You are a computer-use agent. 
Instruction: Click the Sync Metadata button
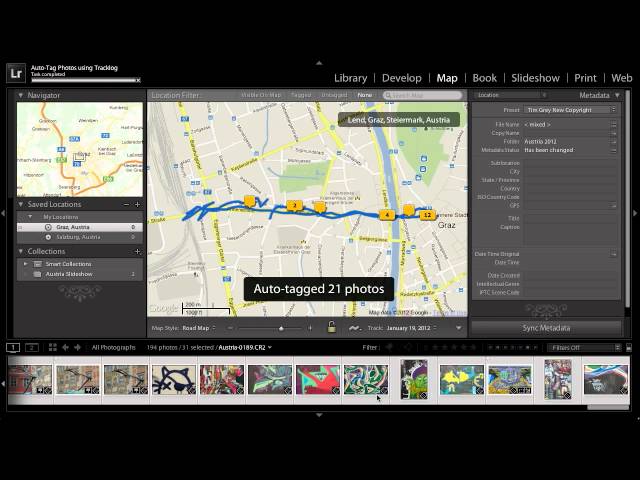[546, 328]
